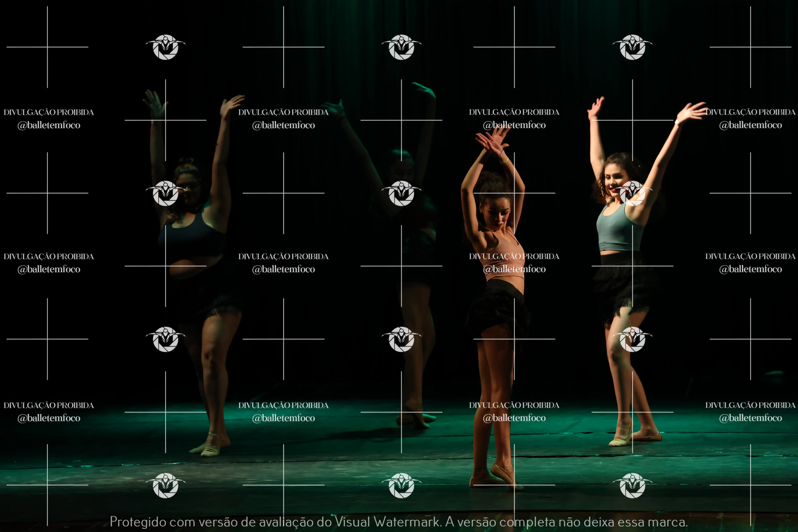Viewport: 798px width, 532px height.
Task: Click the @balletemfoco handle over the pink dancer's waist
Action: pyautogui.click(x=514, y=269)
